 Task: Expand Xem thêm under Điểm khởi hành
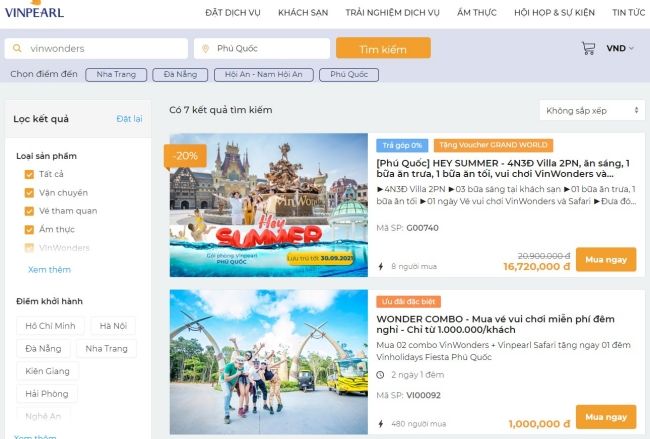coord(35,436)
